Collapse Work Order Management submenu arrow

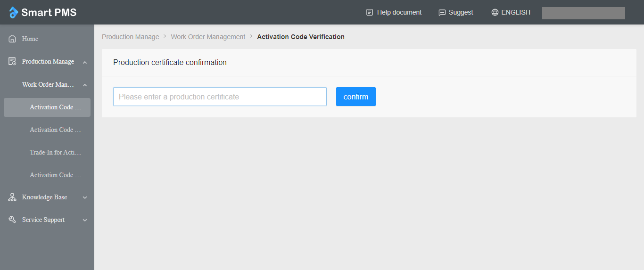coord(85,85)
